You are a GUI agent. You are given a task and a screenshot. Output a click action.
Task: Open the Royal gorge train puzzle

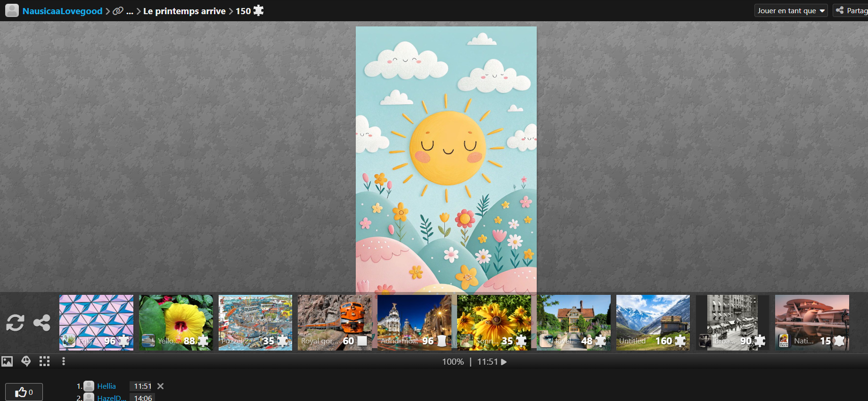(335, 323)
